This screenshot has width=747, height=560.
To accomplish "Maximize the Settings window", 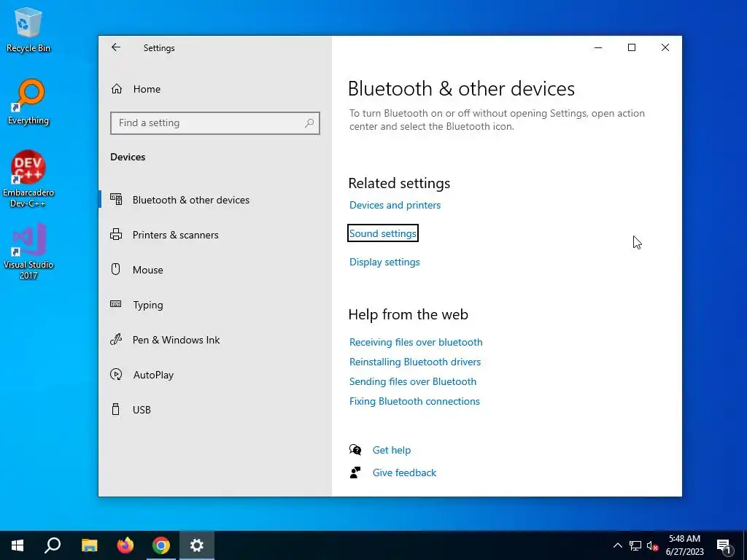I will click(x=632, y=47).
